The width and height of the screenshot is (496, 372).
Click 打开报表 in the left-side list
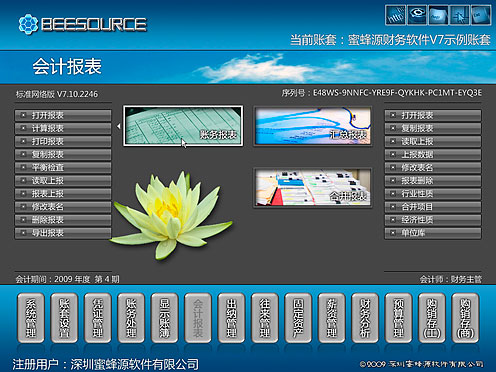click(63, 115)
